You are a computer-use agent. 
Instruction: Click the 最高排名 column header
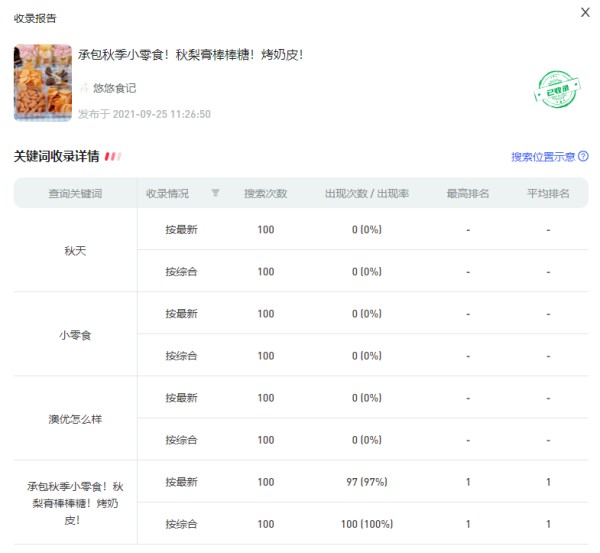point(467,193)
